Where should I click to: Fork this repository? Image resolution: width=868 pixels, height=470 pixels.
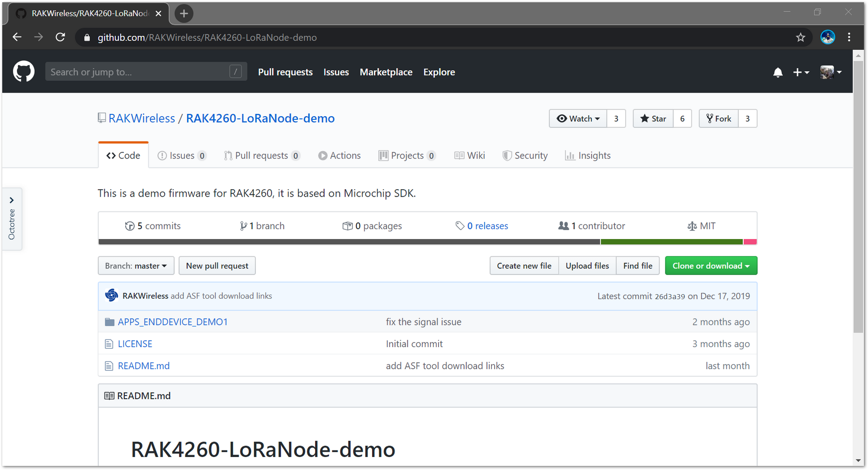pyautogui.click(x=718, y=118)
